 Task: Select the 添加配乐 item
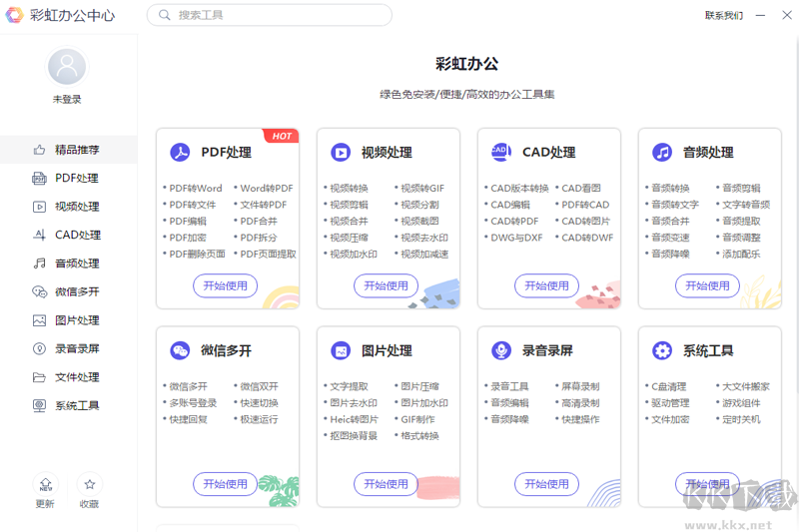click(x=741, y=254)
